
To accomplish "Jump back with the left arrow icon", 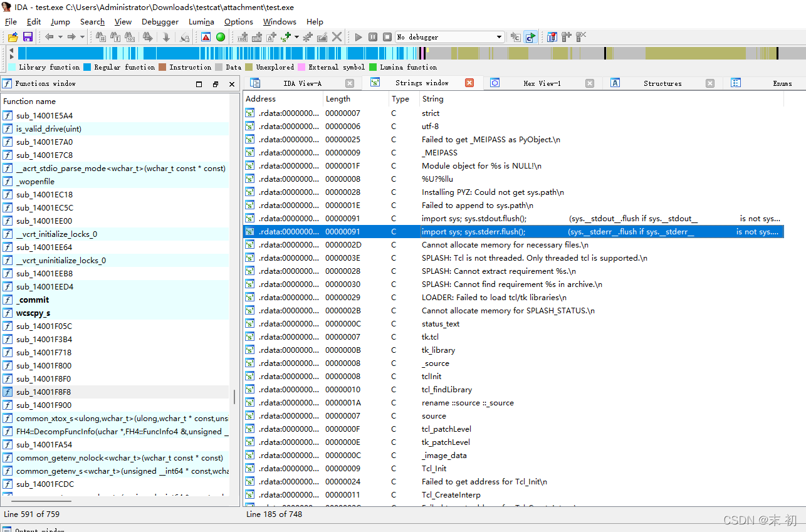I will tap(49, 37).
